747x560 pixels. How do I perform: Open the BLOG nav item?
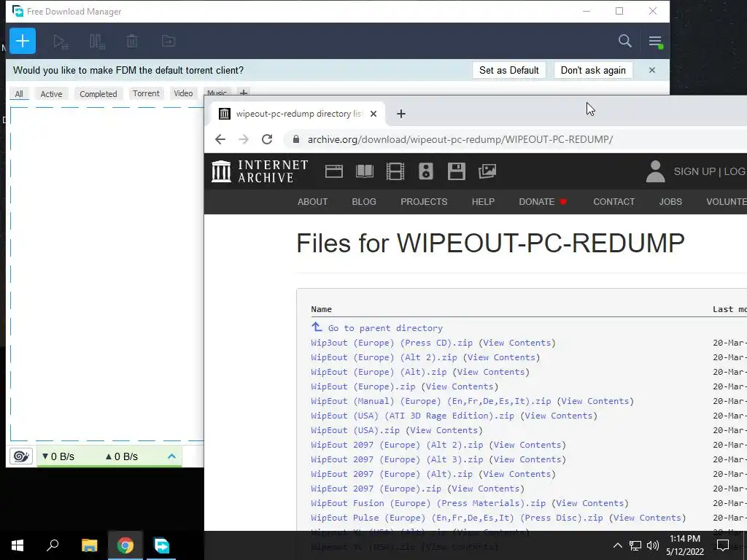(364, 202)
